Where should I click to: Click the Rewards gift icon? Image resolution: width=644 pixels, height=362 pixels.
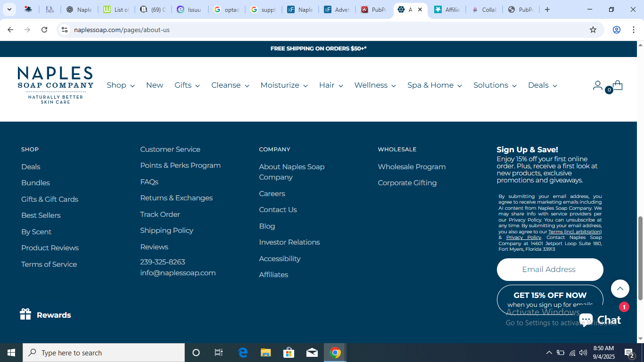(x=25, y=314)
